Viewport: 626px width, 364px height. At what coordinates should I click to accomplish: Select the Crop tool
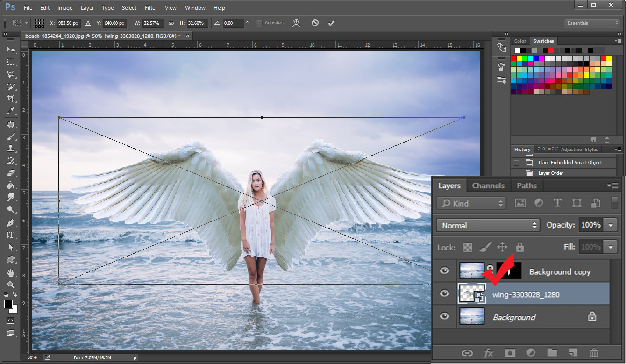(10, 99)
